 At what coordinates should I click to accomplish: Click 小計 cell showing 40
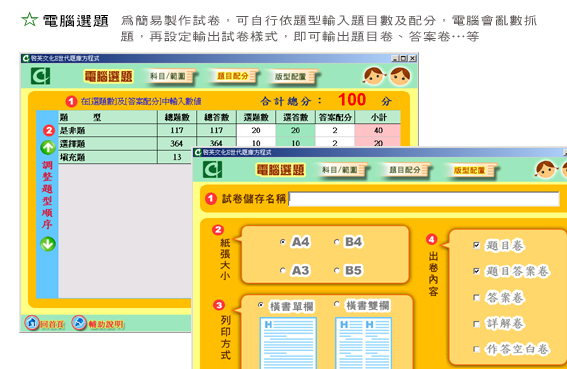pos(378,130)
